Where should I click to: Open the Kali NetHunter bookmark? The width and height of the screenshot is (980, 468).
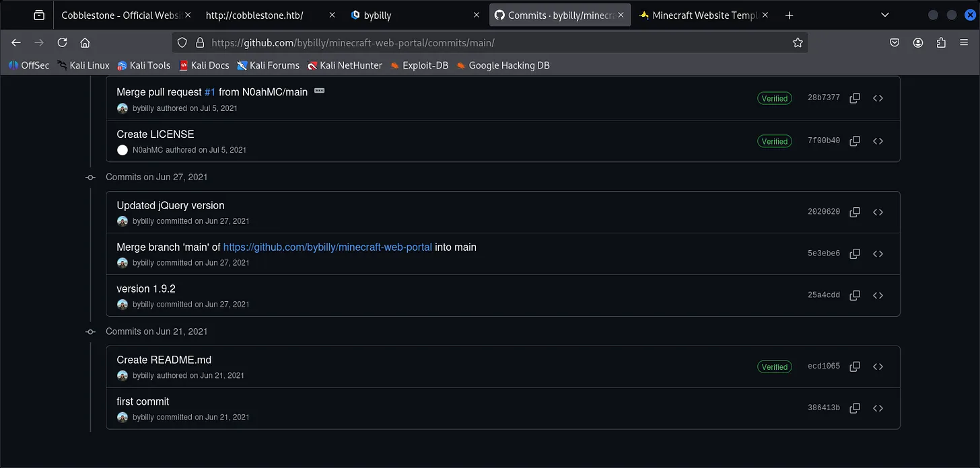pos(345,65)
